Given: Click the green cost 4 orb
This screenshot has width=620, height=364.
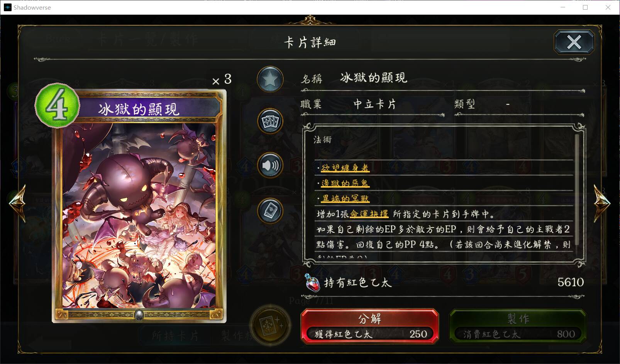Looking at the screenshot, I should 57,105.
